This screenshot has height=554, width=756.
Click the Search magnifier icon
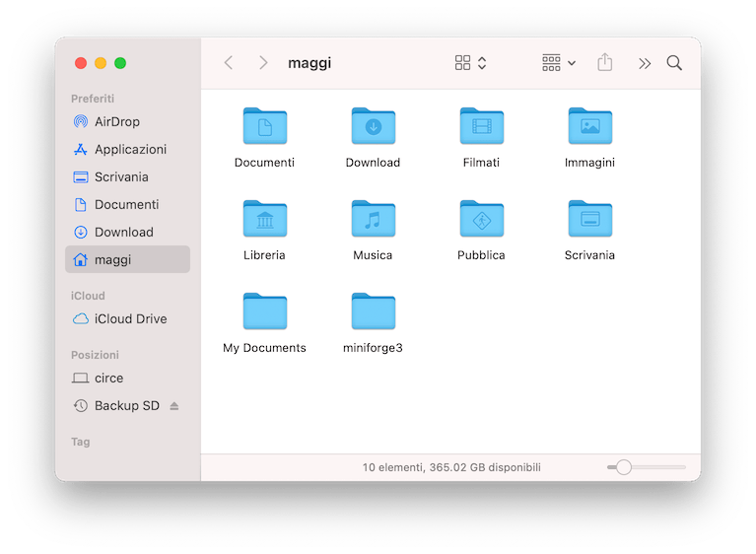(x=674, y=63)
